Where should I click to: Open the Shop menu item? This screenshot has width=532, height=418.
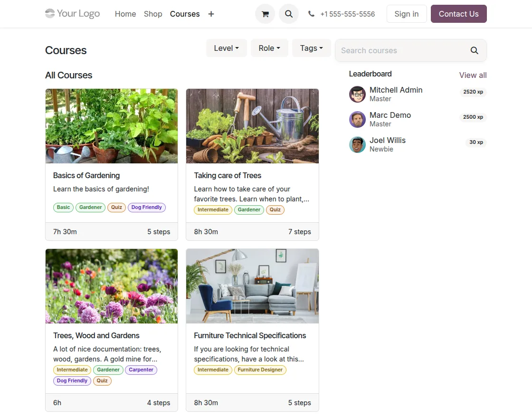click(x=153, y=14)
